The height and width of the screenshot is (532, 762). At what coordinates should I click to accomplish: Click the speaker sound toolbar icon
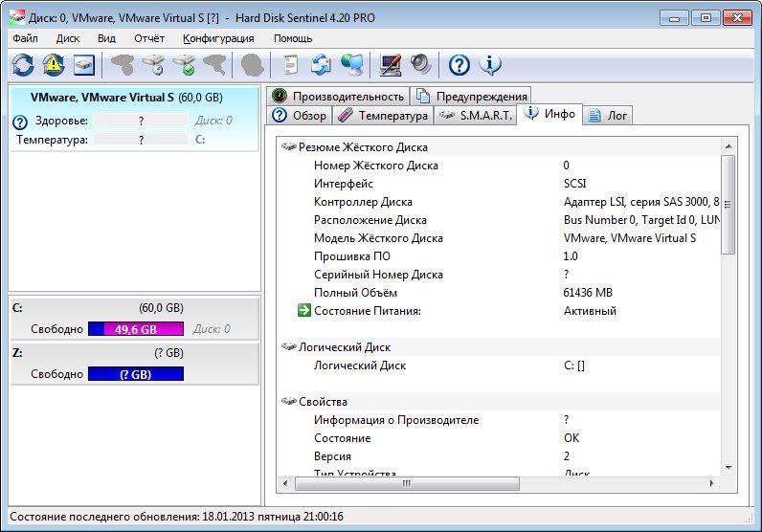421,65
